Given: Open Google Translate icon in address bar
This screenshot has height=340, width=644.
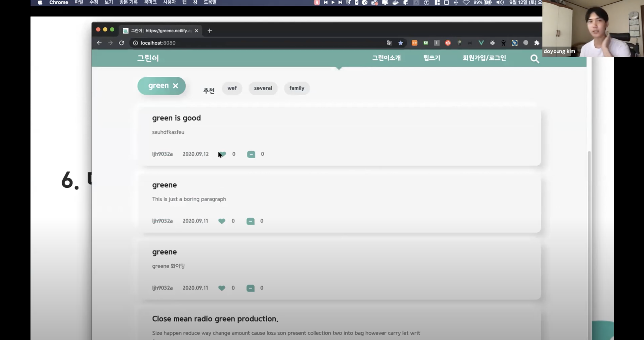Looking at the screenshot, I should [389, 43].
